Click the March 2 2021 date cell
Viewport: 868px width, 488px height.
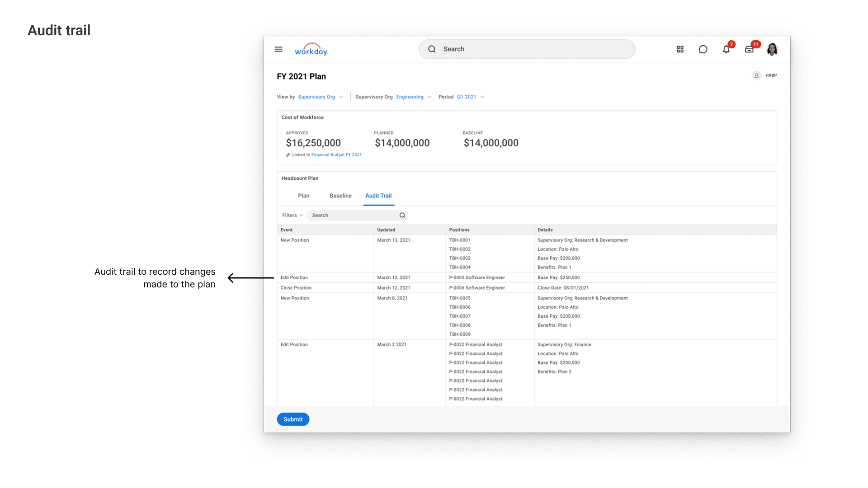(392, 345)
